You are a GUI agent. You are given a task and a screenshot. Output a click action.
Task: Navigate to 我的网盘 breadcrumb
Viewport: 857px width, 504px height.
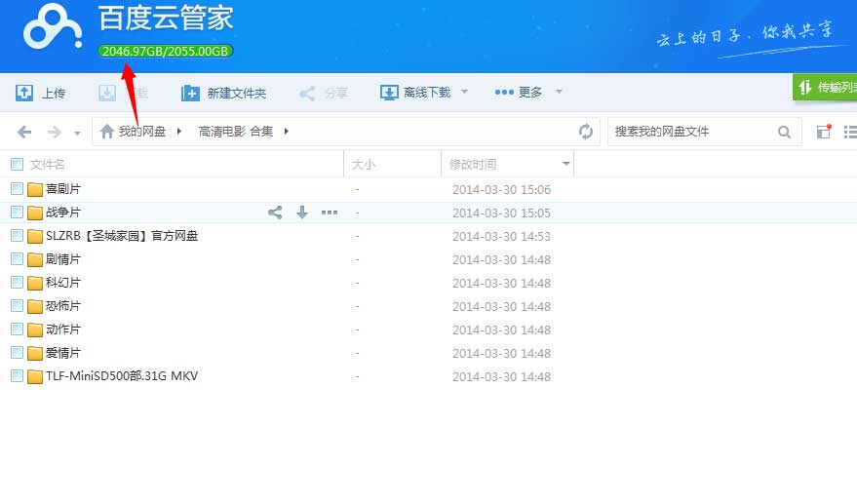(142, 132)
